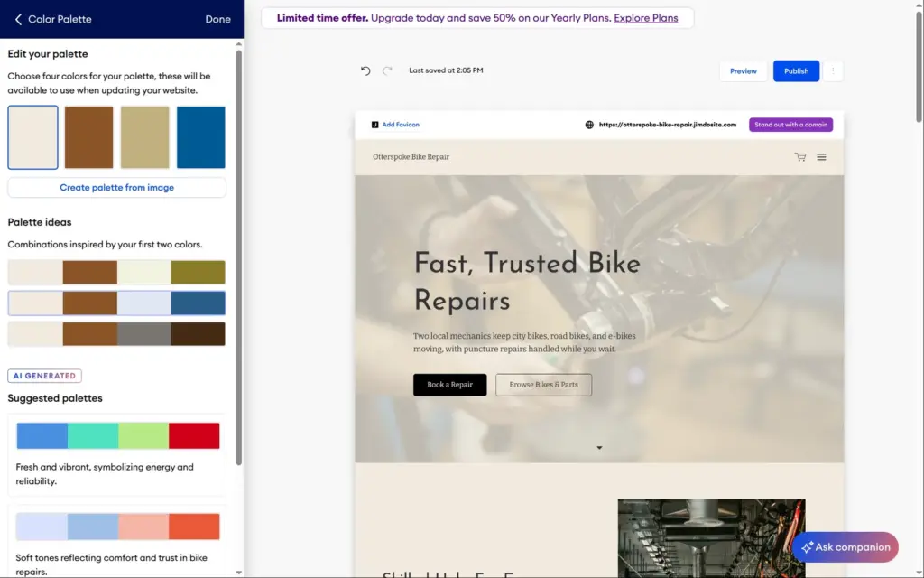Click the globe icon beside site URL

click(589, 125)
